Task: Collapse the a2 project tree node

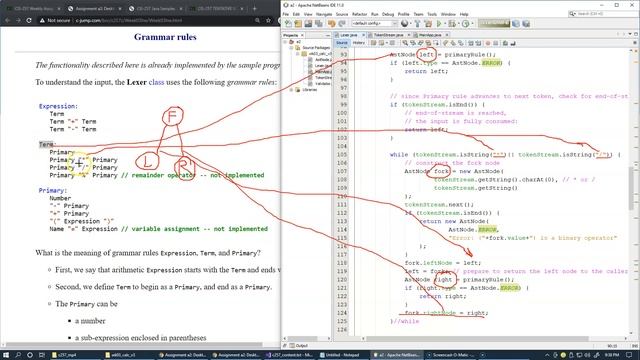Action: pos(285,42)
